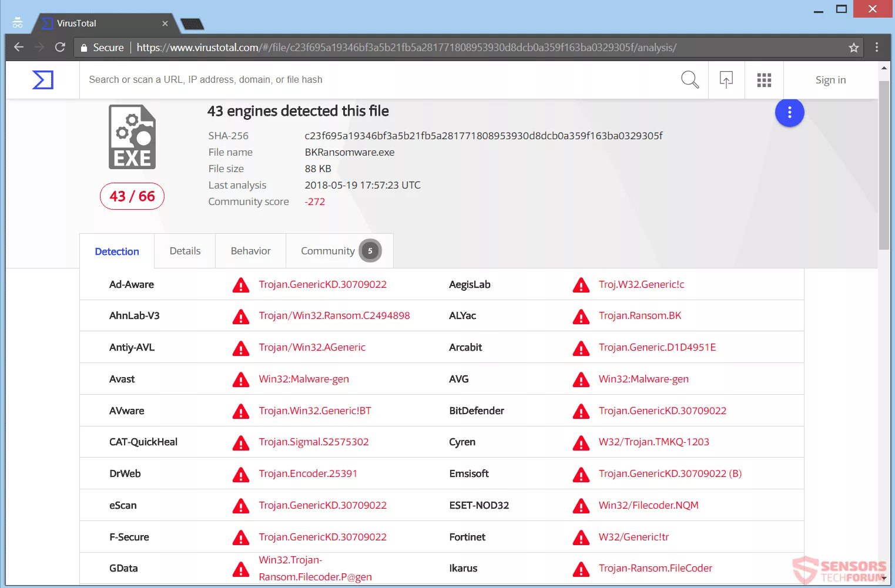Close the VirusTotal browser tab
This screenshot has height=588, width=895.
165,23
